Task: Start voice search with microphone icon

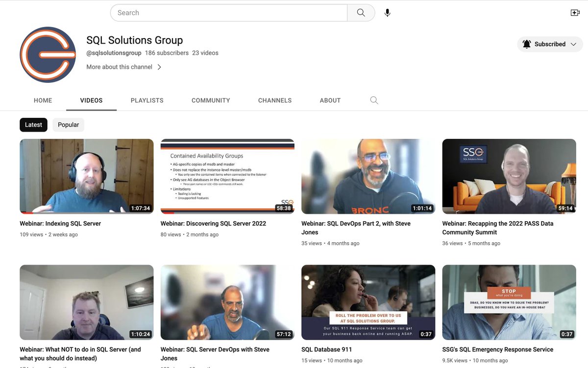Action: click(388, 13)
